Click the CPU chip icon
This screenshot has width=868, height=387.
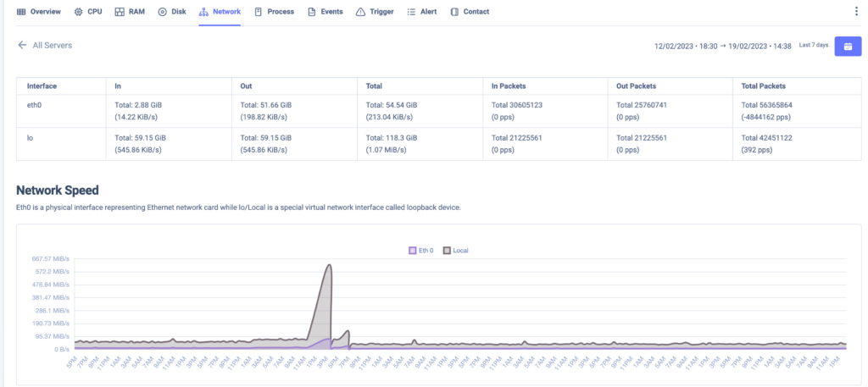pos(78,12)
